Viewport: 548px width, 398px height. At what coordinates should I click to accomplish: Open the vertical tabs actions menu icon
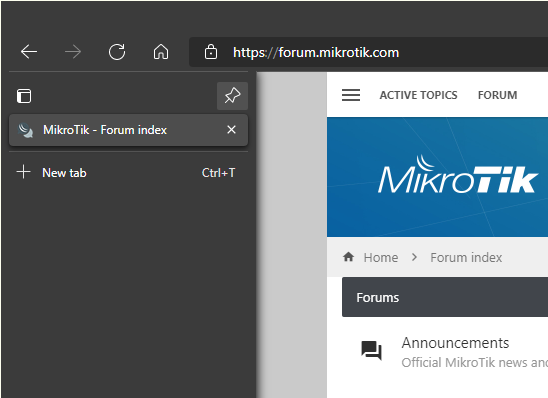click(x=24, y=96)
